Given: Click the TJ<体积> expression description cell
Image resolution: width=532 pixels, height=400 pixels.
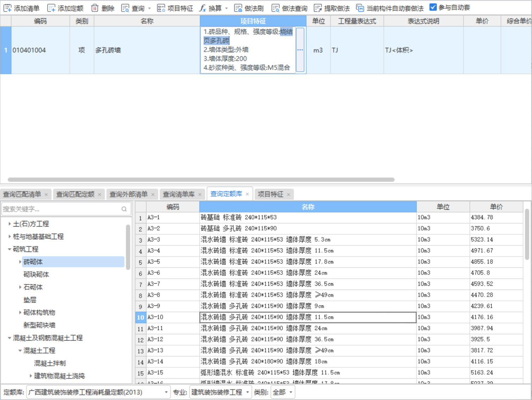Looking at the screenshot, I should click(423, 50).
